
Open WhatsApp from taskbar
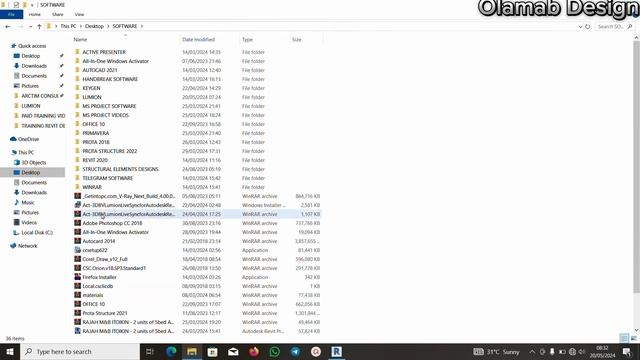275,351
